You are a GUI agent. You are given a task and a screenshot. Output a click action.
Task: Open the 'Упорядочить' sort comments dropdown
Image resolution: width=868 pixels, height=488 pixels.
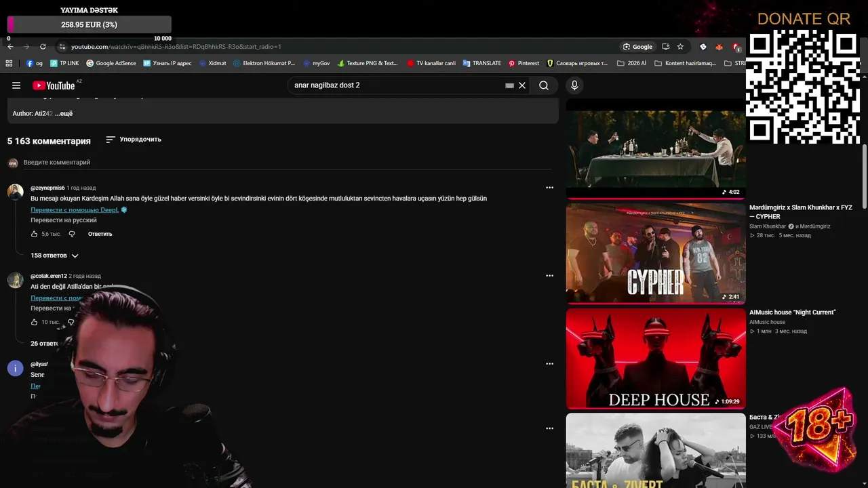[134, 140]
